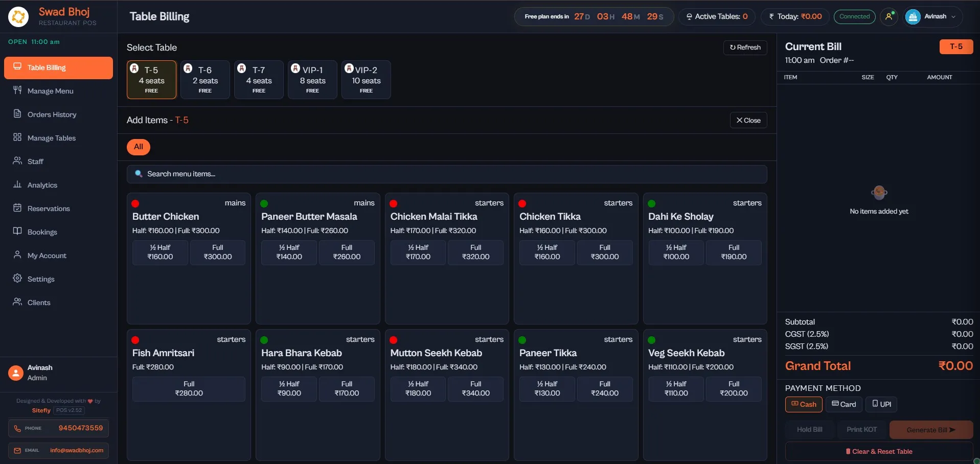Click the search magnifier icon
Screen dimensions: 980x464
[138, 174]
